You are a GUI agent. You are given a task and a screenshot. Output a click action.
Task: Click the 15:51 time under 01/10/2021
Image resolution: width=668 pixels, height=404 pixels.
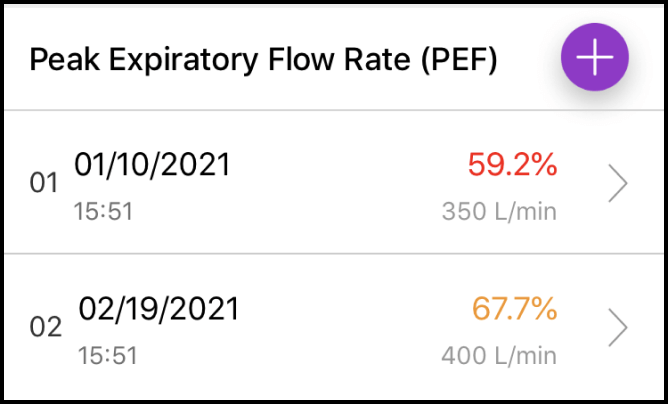pos(103,212)
